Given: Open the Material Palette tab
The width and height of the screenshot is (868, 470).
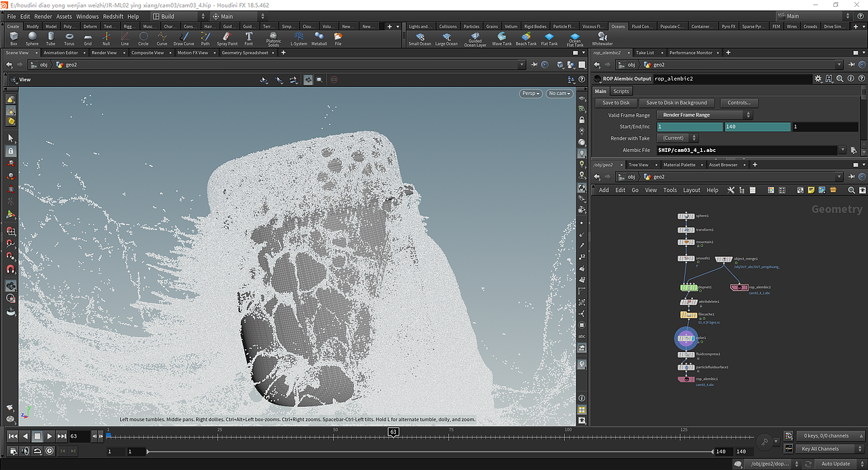Looking at the screenshot, I should point(679,165).
